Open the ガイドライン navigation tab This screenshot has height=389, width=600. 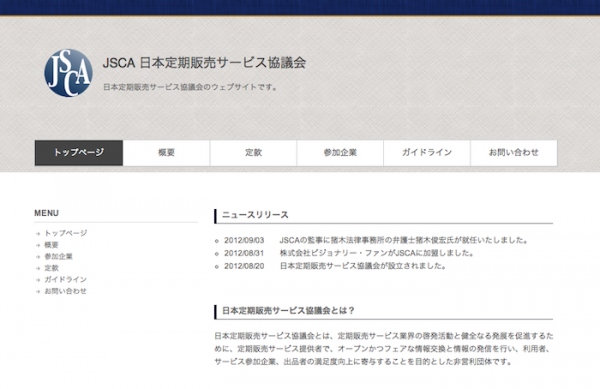coord(427,153)
